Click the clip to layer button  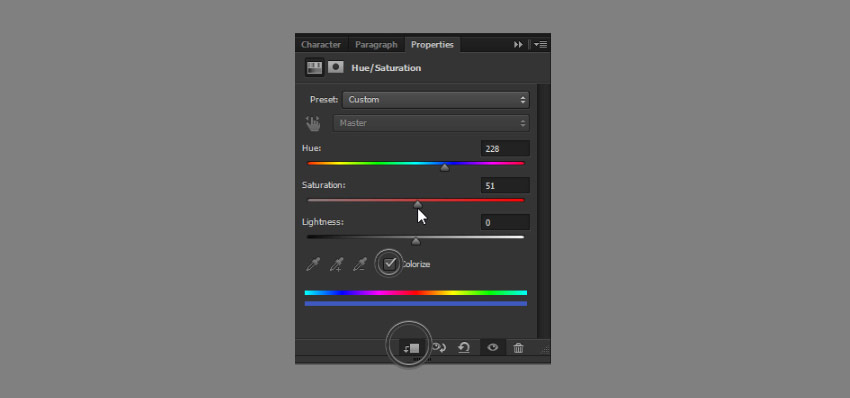(412, 348)
